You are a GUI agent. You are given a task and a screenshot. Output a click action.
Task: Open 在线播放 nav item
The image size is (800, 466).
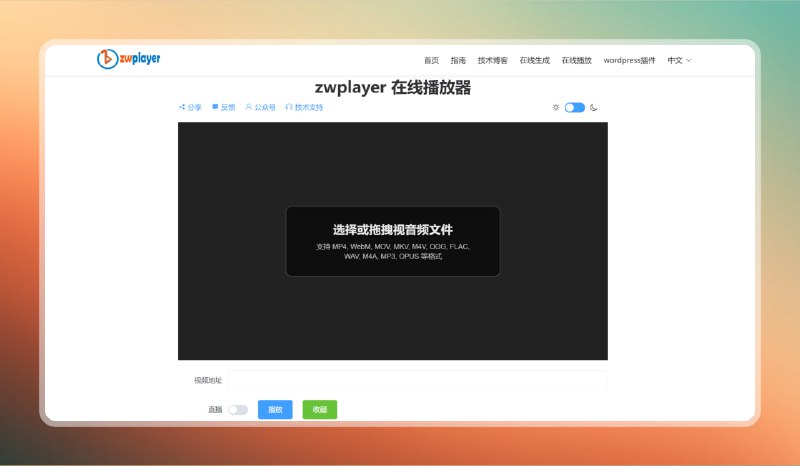577,60
